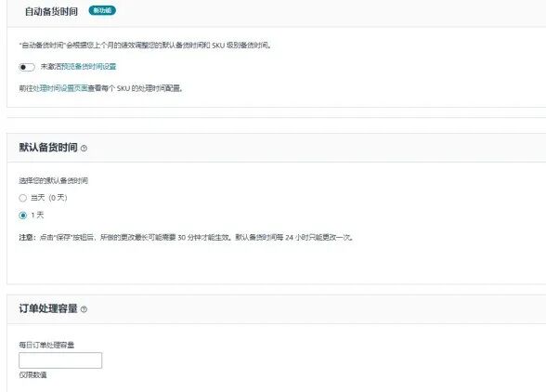Open the 预览备货时间设置 link

pos(89,67)
